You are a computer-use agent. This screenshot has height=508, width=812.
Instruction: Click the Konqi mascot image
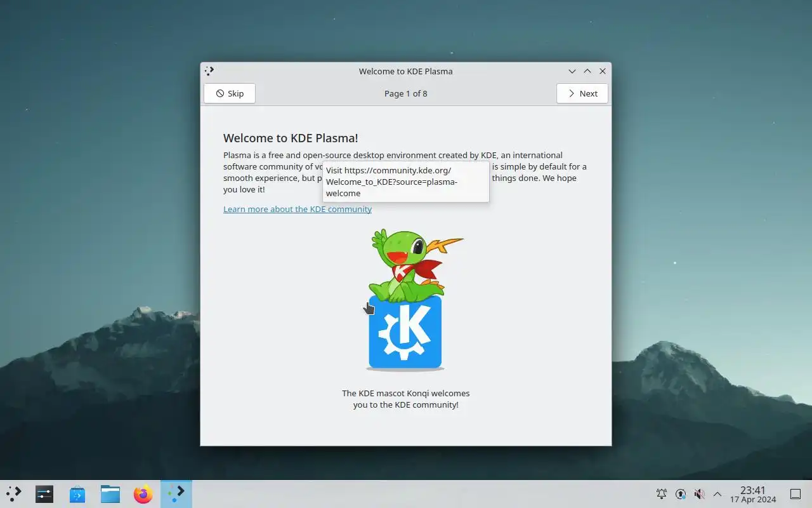tap(406, 300)
